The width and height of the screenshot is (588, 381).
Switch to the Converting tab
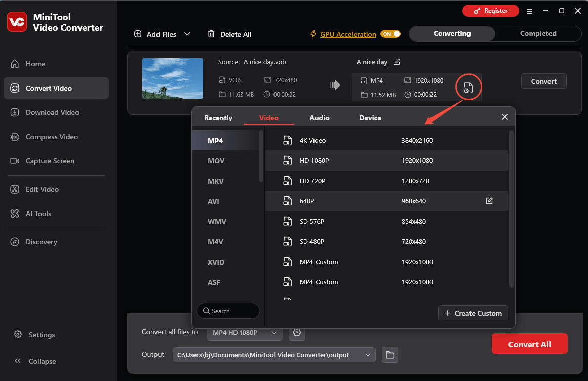pos(452,34)
